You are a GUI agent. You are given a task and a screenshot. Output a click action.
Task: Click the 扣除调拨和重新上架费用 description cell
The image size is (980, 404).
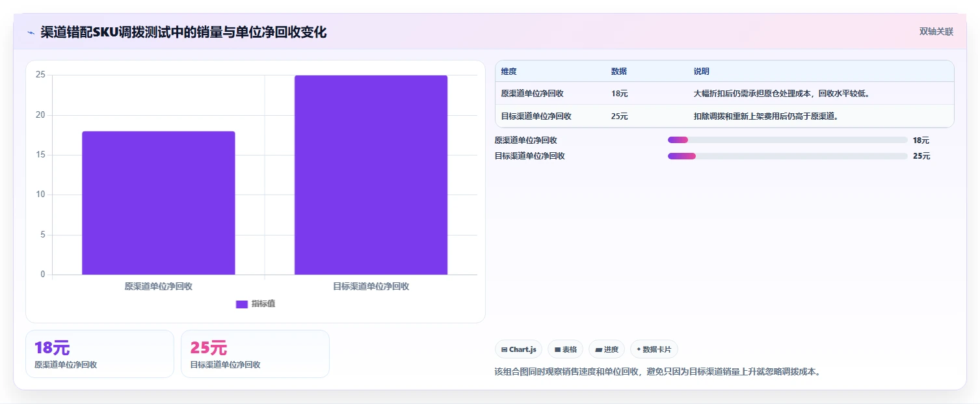[766, 116]
